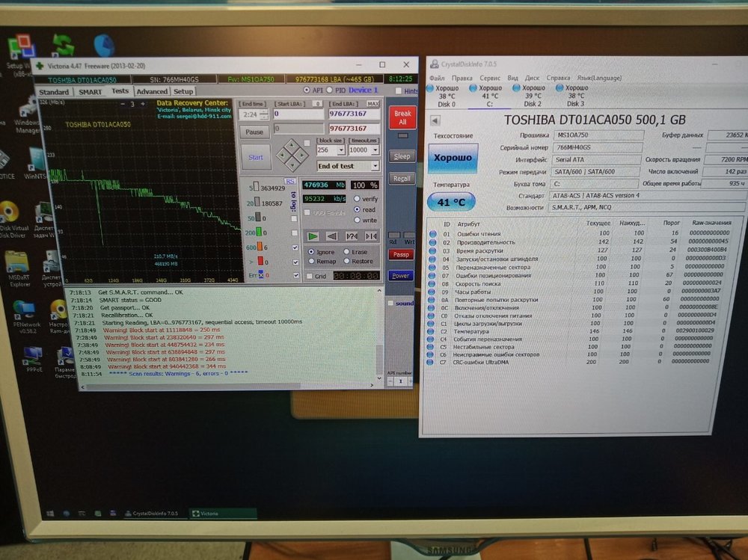
Task: Open the PENetwork desktop shortcut
Action: click(24, 314)
